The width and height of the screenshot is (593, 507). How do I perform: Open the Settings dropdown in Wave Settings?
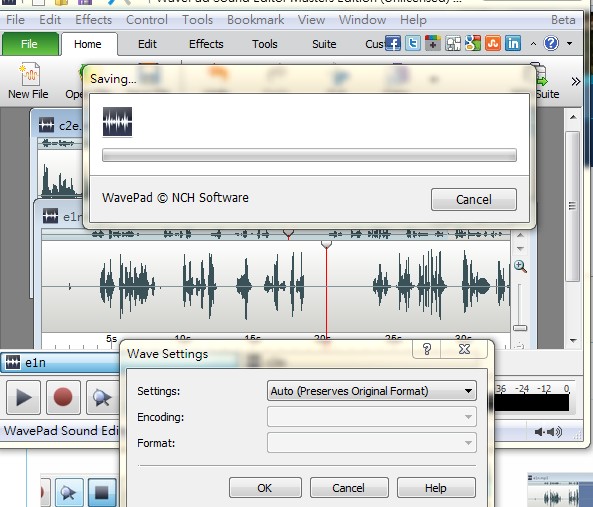pyautogui.click(x=372, y=391)
